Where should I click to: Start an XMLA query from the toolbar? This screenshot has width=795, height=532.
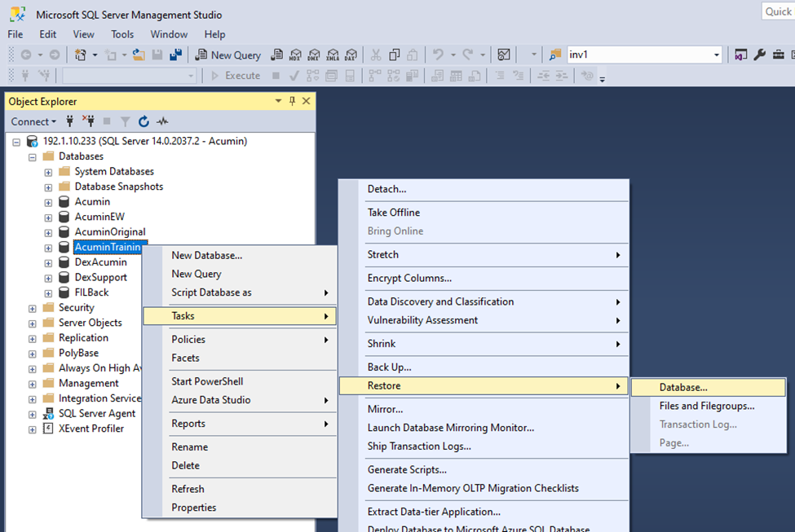333,55
